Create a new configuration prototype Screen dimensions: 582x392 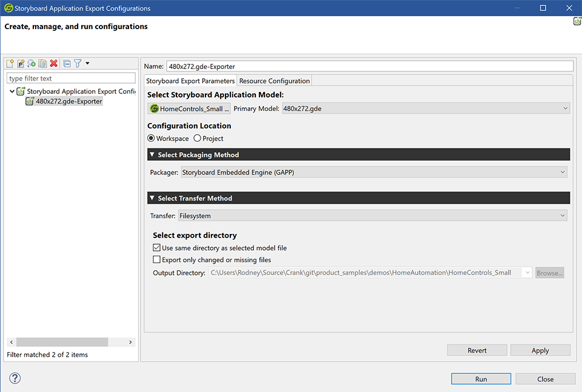click(x=21, y=64)
